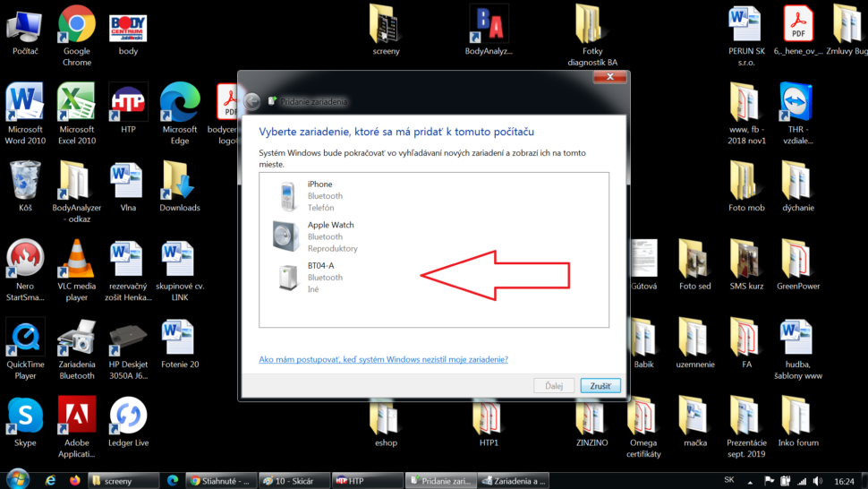The width and height of the screenshot is (868, 489).
Task: Launch Nero StartSmart shortcut
Action: (x=25, y=270)
